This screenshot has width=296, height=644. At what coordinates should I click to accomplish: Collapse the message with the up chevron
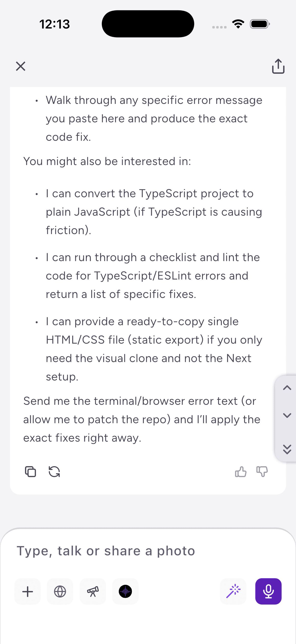[287, 388]
